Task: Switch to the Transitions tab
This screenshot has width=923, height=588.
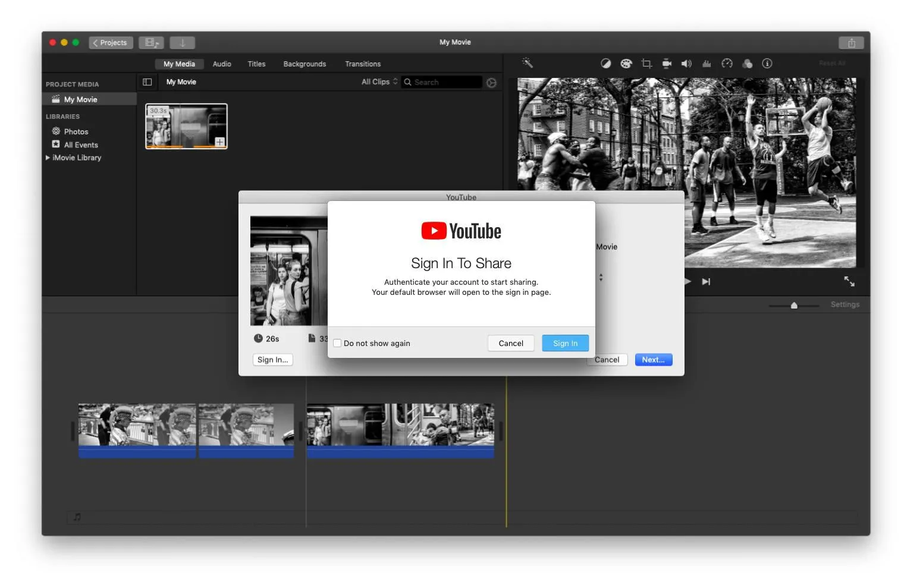Action: click(x=363, y=64)
